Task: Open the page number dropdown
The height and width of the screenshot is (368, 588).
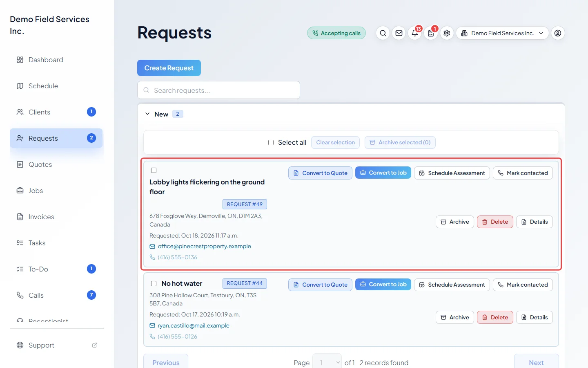Action: point(327,363)
